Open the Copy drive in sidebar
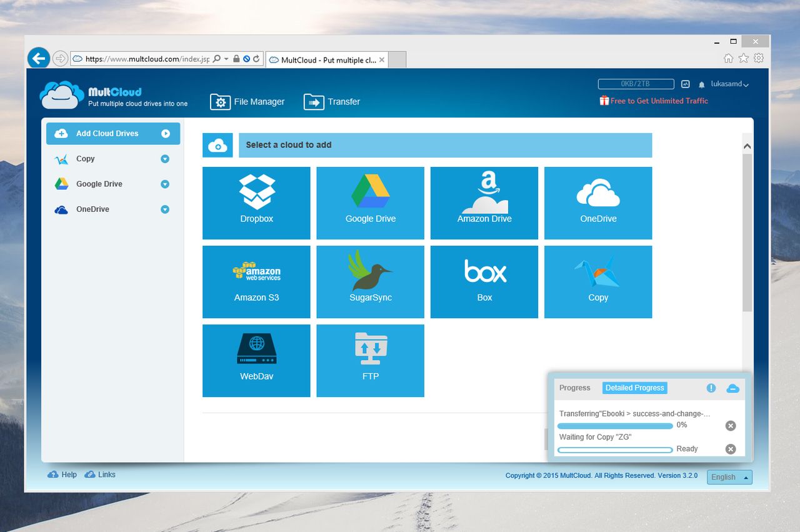The height and width of the screenshot is (532, 800). 86,159
